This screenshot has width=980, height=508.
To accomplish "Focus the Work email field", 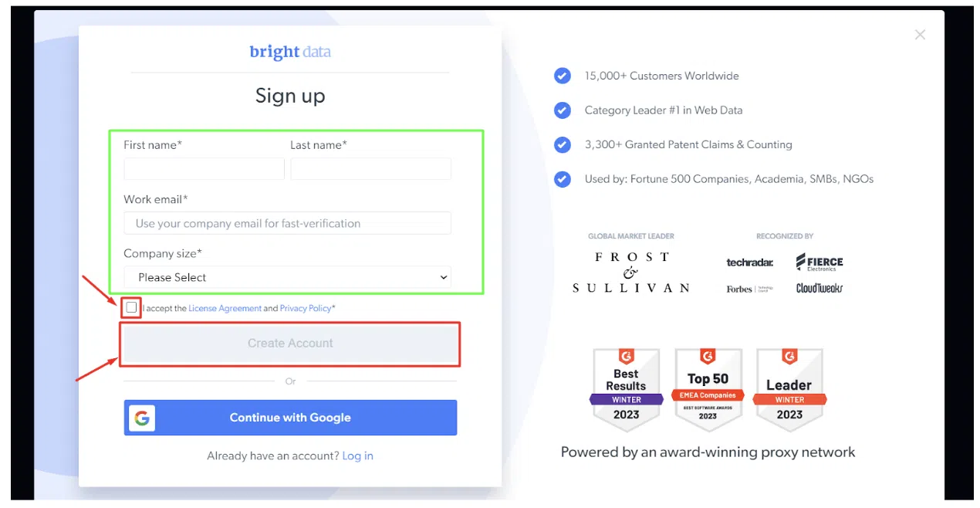I will (287, 223).
